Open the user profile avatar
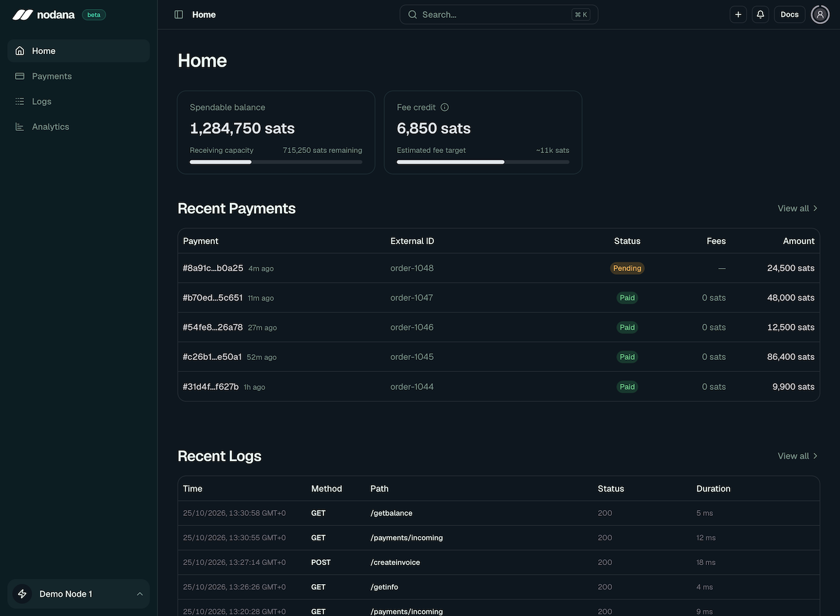The image size is (840, 616). click(x=820, y=14)
